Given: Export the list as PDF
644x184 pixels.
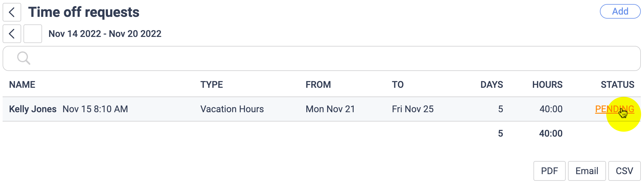Looking at the screenshot, I should point(549,171).
